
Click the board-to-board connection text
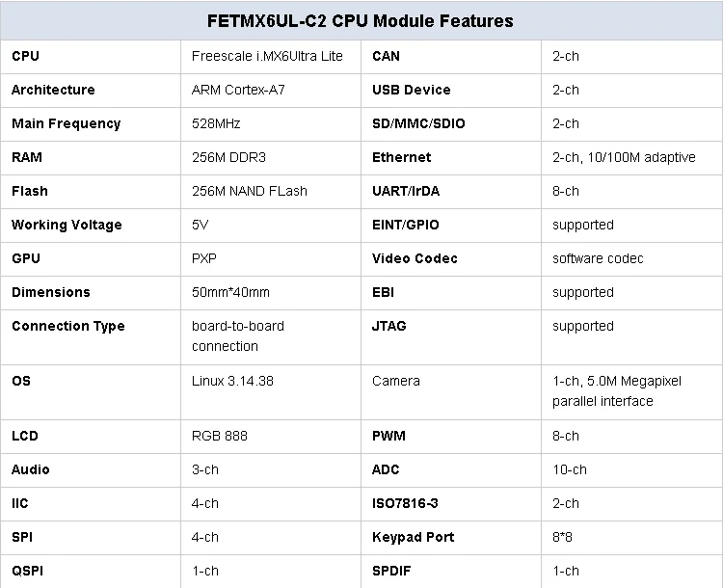pos(238,336)
